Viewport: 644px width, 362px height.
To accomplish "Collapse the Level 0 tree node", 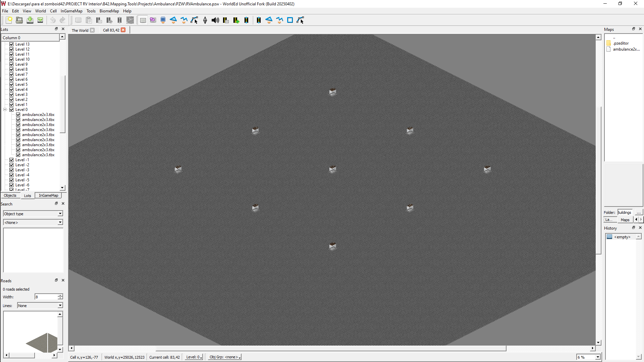I will (5, 110).
